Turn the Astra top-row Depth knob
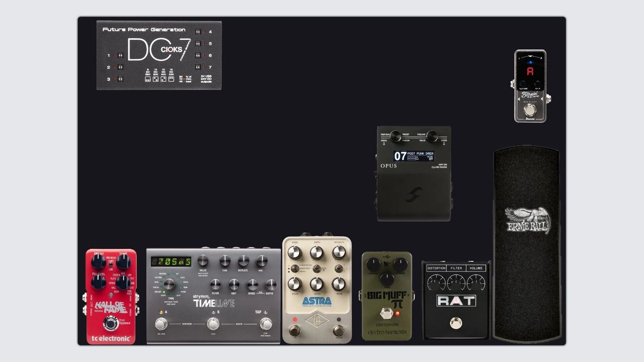Viewport: 644px width, 362px height. click(x=316, y=252)
